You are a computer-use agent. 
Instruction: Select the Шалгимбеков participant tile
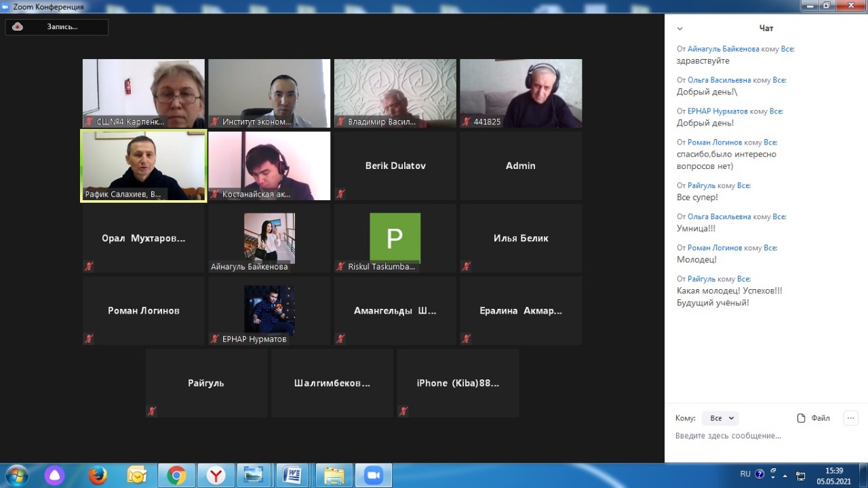(x=332, y=383)
